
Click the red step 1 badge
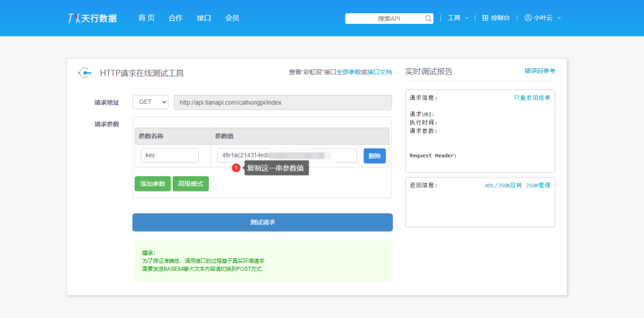(x=236, y=168)
